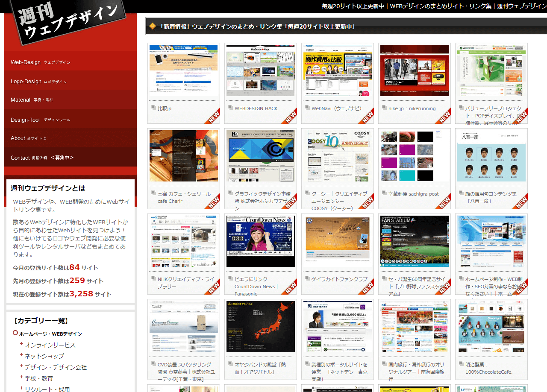The height and width of the screenshot is (392, 547).
Task: Open the 比較jp site thumbnail
Action: click(184, 70)
